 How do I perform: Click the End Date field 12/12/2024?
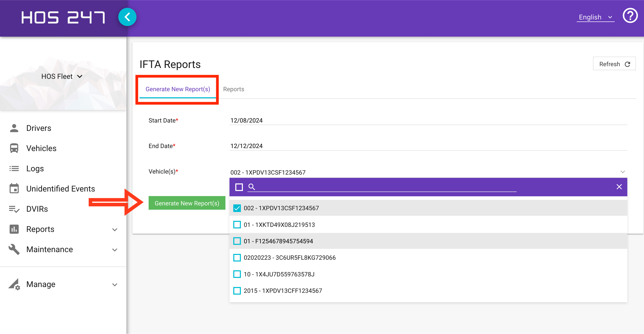tap(428, 146)
